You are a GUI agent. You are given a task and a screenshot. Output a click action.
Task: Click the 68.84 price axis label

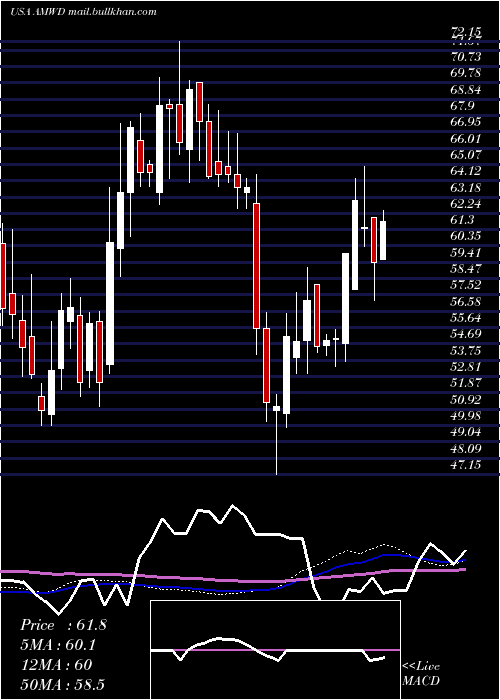(466, 90)
